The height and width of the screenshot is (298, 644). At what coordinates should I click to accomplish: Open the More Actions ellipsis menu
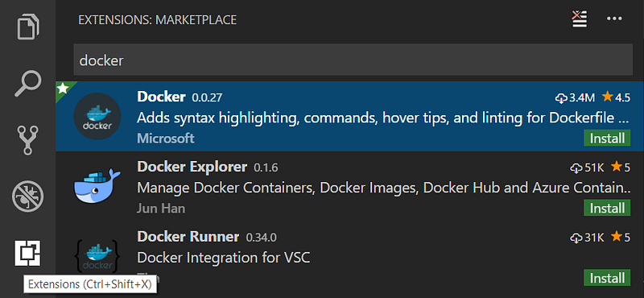615,19
